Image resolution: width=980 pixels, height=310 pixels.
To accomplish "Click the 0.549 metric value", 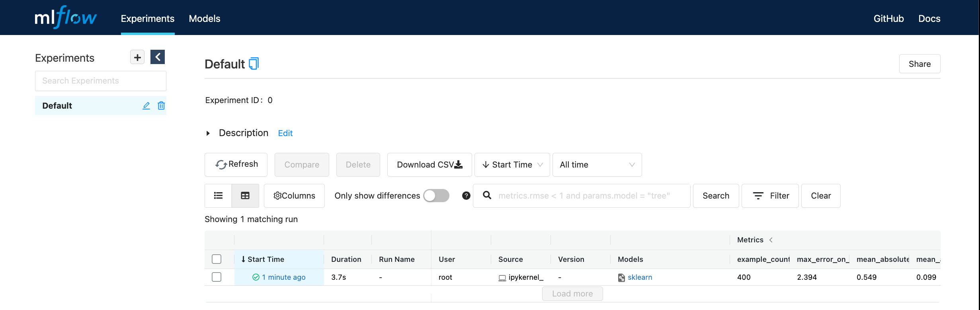I will (867, 277).
